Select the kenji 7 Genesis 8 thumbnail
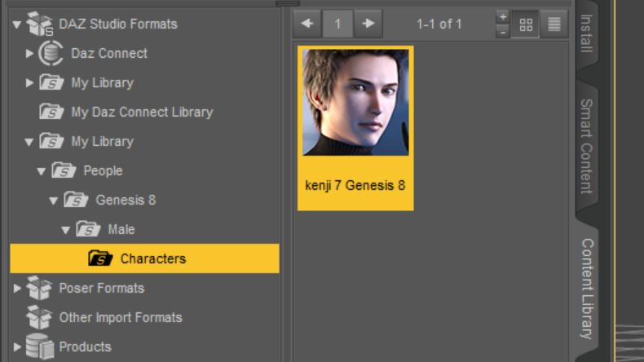 point(355,128)
